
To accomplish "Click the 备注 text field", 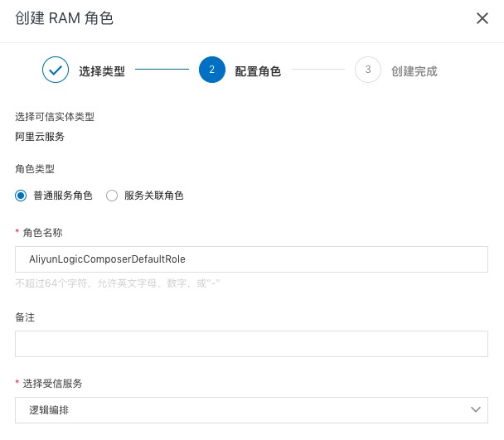I will tap(251, 344).
